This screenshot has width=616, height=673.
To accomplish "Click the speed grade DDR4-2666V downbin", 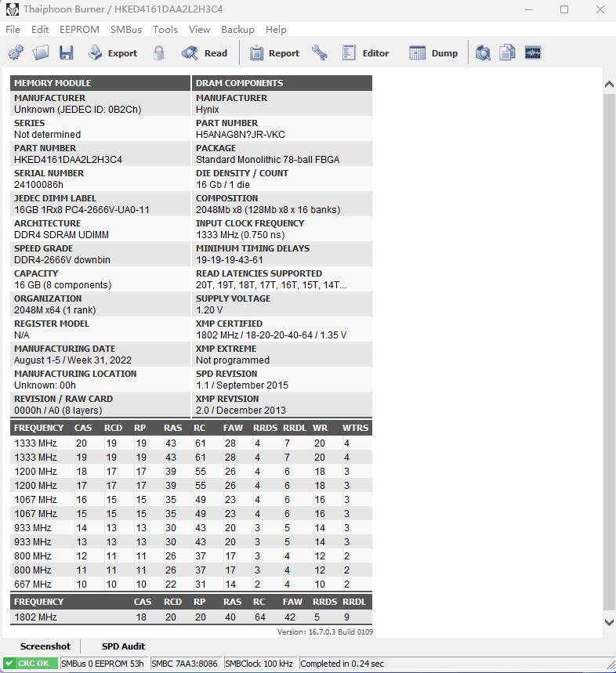I will pyautogui.click(x=62, y=260).
